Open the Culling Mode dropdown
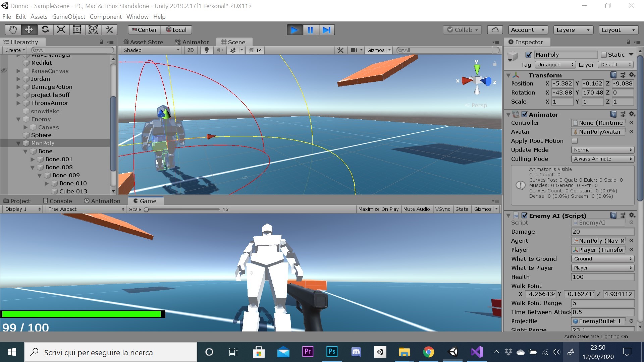 click(x=602, y=159)
